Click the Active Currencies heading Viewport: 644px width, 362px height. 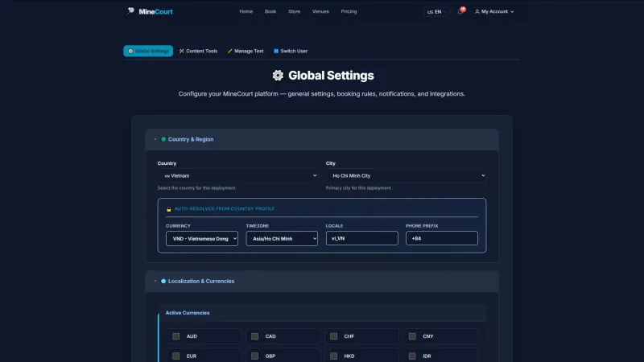(x=188, y=313)
